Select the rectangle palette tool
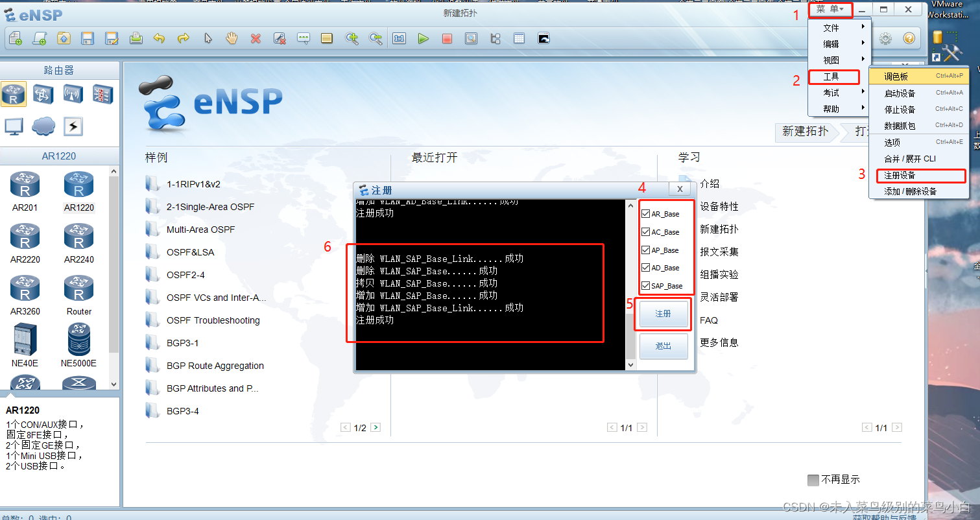The width and height of the screenshot is (980, 520). click(x=327, y=38)
